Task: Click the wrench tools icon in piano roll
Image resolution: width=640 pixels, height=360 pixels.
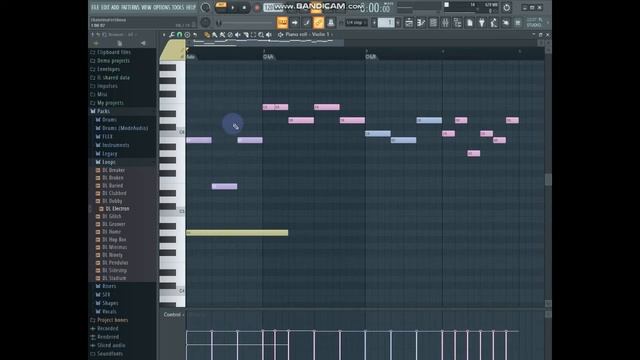Action: [x=172, y=35]
